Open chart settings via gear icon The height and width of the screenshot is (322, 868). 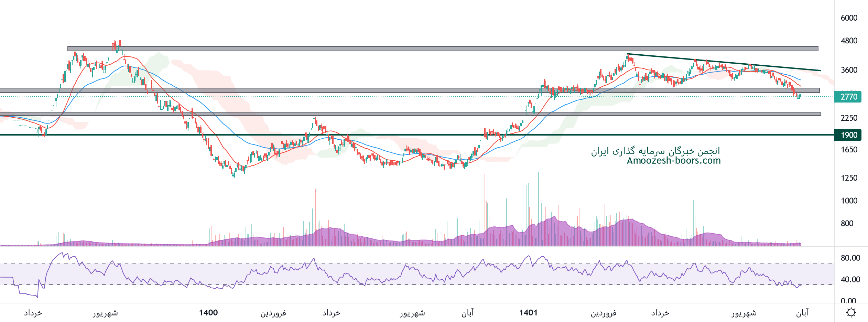pyautogui.click(x=851, y=312)
